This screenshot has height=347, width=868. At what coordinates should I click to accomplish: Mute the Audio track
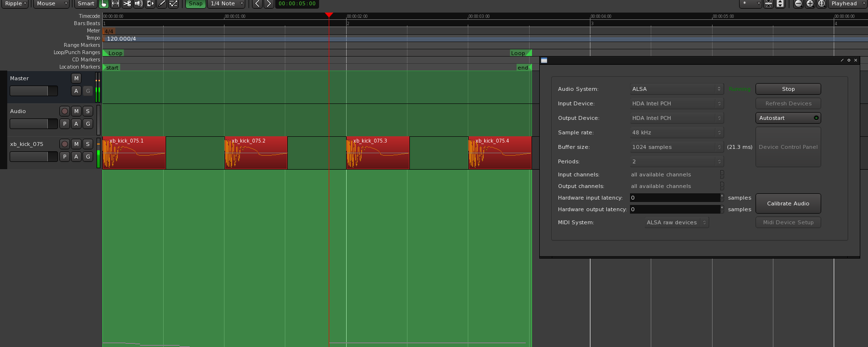[76, 111]
